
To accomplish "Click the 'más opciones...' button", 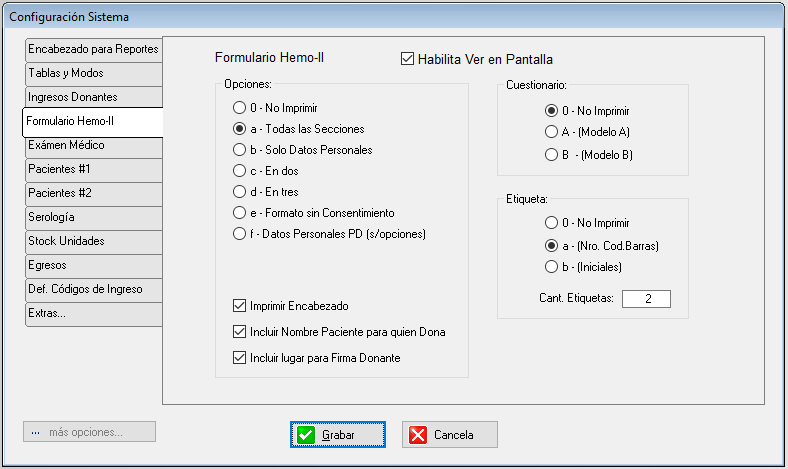I will click(90, 432).
